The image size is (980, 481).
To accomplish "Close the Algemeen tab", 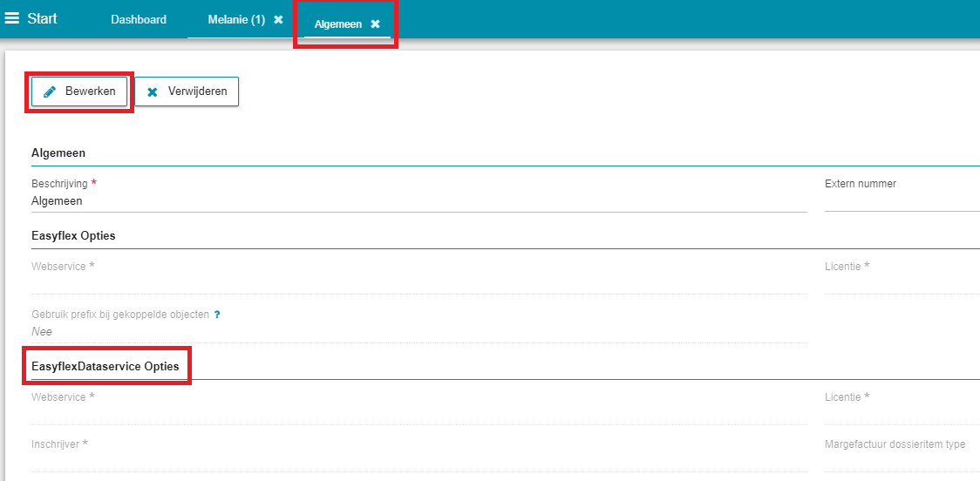I will pos(375,24).
